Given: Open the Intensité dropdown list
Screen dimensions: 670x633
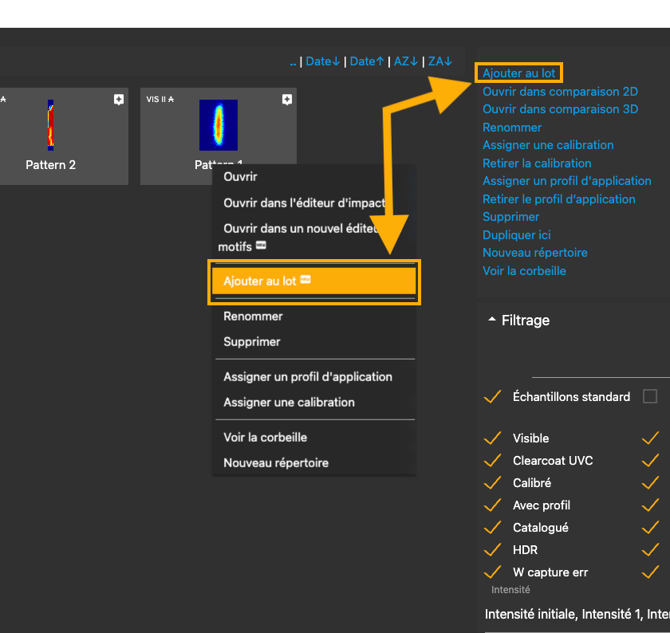Looking at the screenshot, I should (577, 613).
